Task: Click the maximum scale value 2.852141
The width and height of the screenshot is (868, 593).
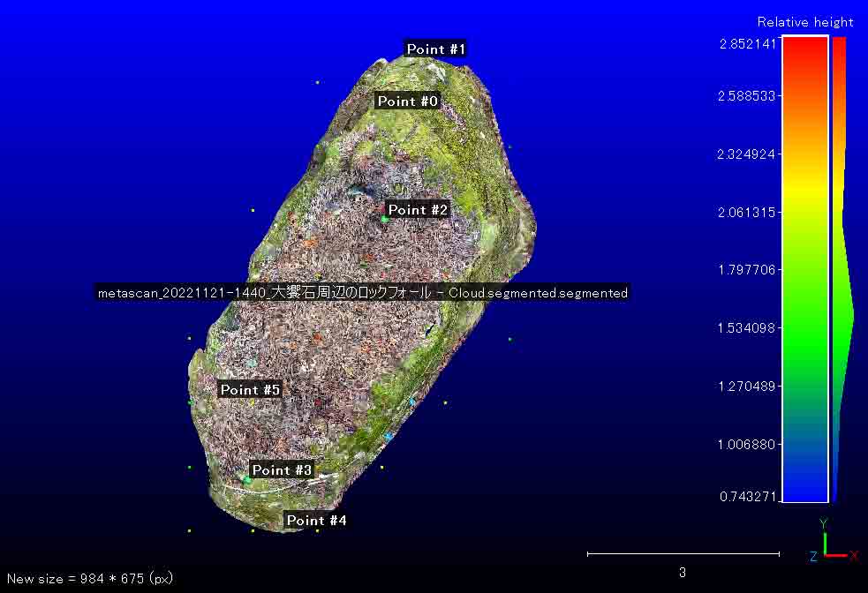Action: tap(748, 44)
